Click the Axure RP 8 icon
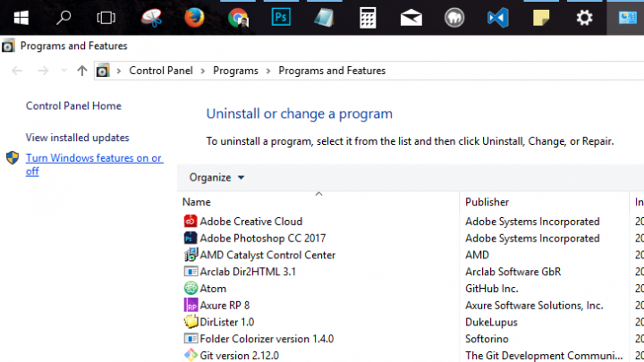The height and width of the screenshot is (362, 644). point(191,305)
